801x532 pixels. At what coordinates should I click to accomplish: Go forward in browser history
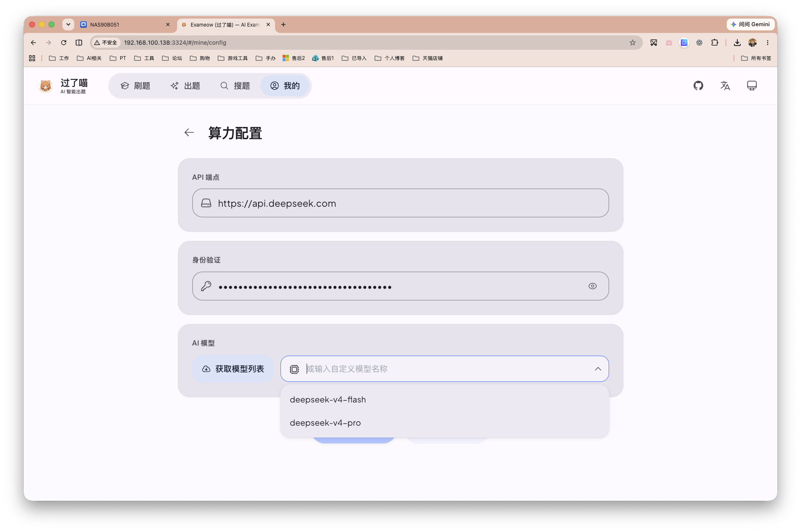[49, 43]
